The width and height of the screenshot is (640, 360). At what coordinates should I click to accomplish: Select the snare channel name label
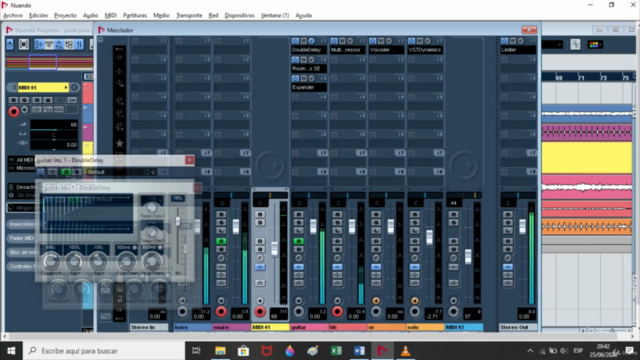click(x=231, y=327)
